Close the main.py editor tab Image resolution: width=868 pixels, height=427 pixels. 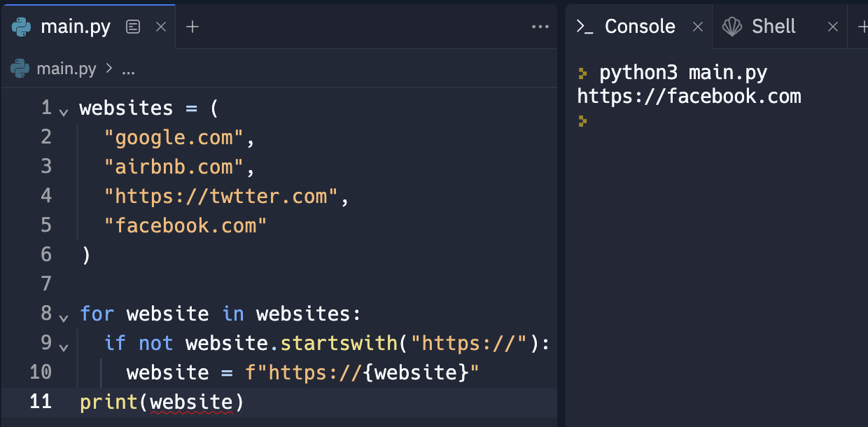(161, 27)
